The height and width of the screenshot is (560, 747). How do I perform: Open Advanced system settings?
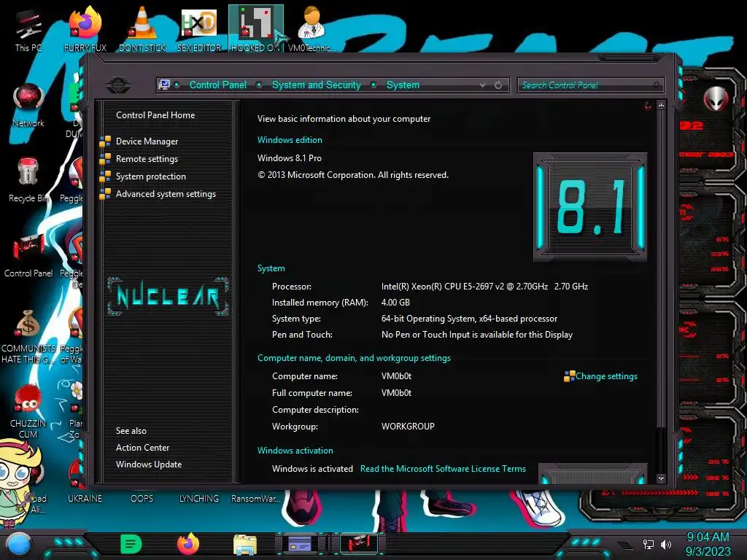(x=166, y=194)
